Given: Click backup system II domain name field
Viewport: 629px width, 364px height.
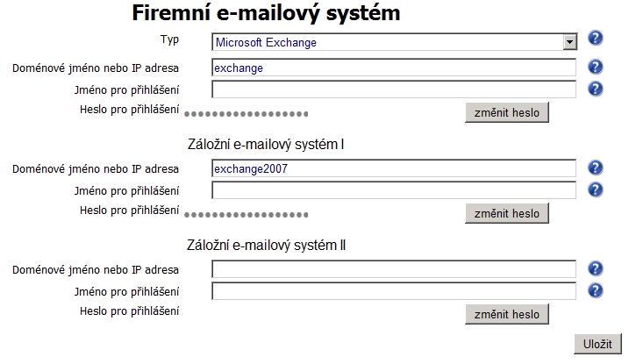Looking at the screenshot, I should click(x=394, y=269).
